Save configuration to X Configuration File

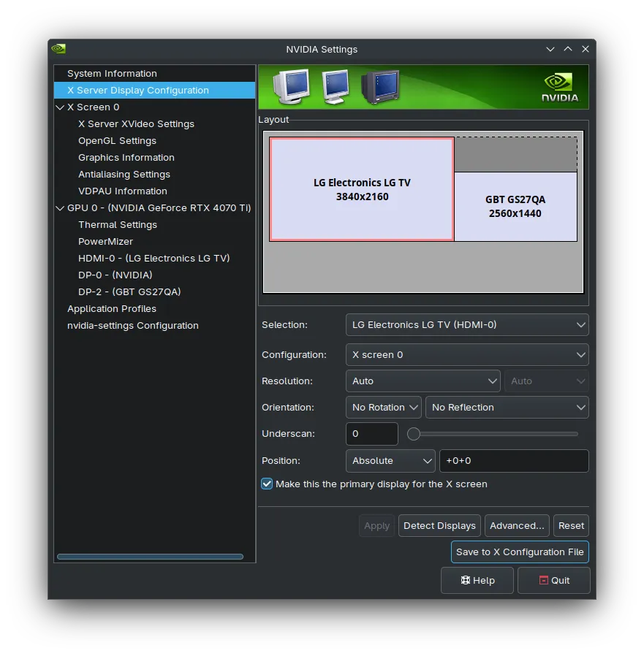519,552
